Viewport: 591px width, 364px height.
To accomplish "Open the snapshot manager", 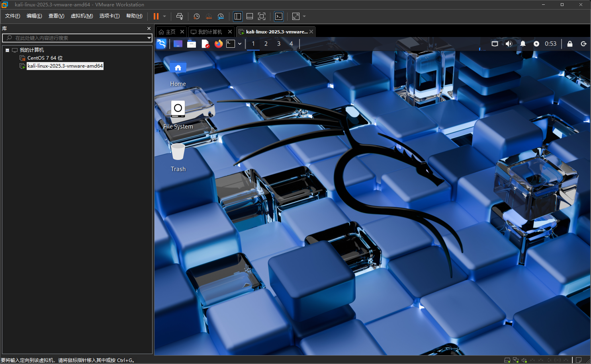I will tap(221, 16).
